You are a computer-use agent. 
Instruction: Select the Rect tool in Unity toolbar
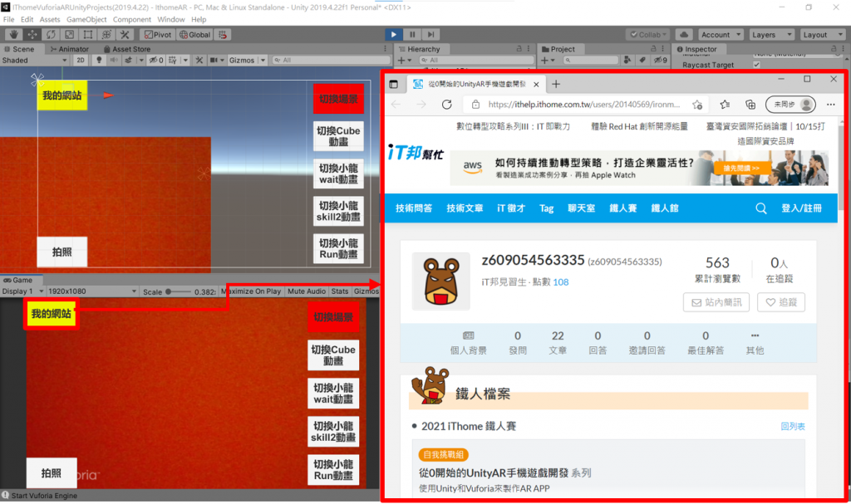click(x=88, y=35)
